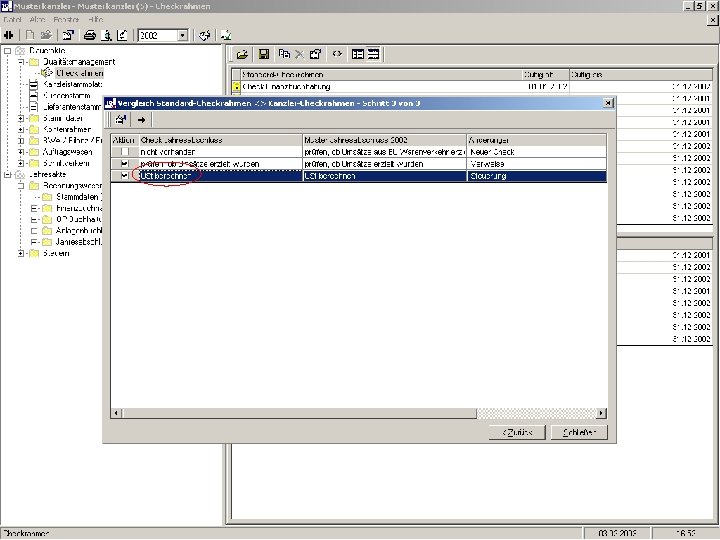The height and width of the screenshot is (540, 720).
Task: Collapse the Qualitätsmanagement folder
Action: click(21, 62)
